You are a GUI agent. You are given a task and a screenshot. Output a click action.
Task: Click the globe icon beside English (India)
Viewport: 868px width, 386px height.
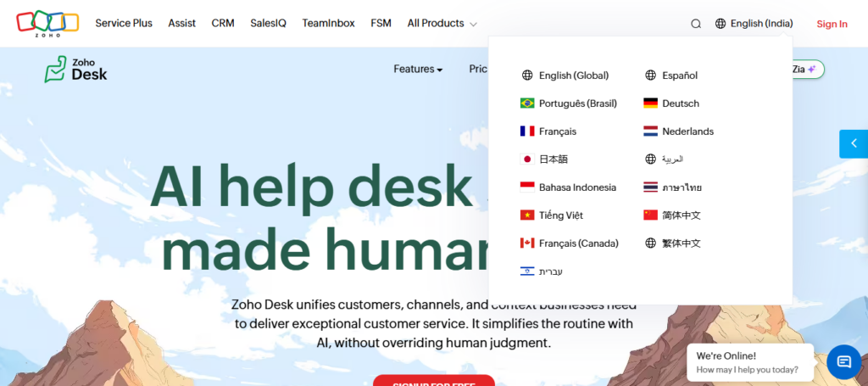[x=721, y=24]
